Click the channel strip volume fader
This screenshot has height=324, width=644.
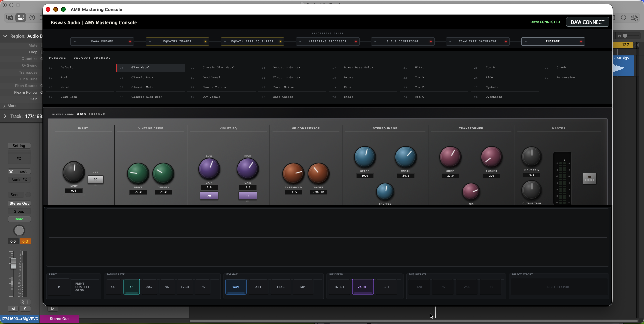pos(13,263)
